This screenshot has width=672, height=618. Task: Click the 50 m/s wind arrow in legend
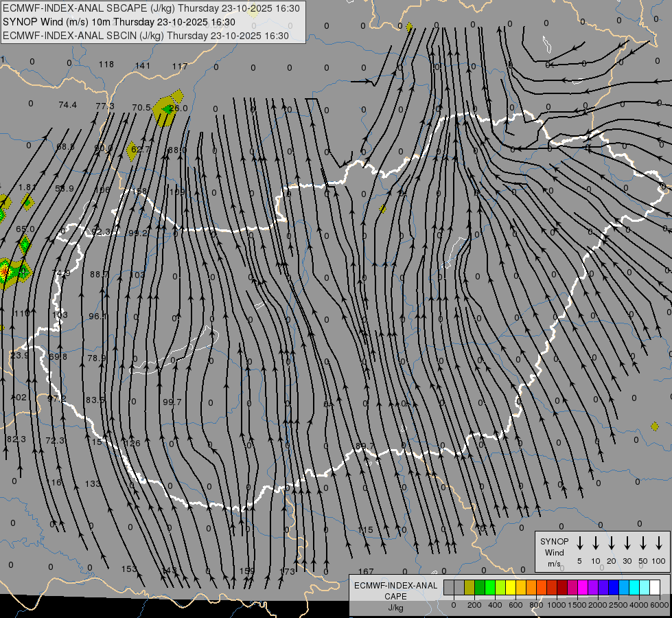click(643, 543)
